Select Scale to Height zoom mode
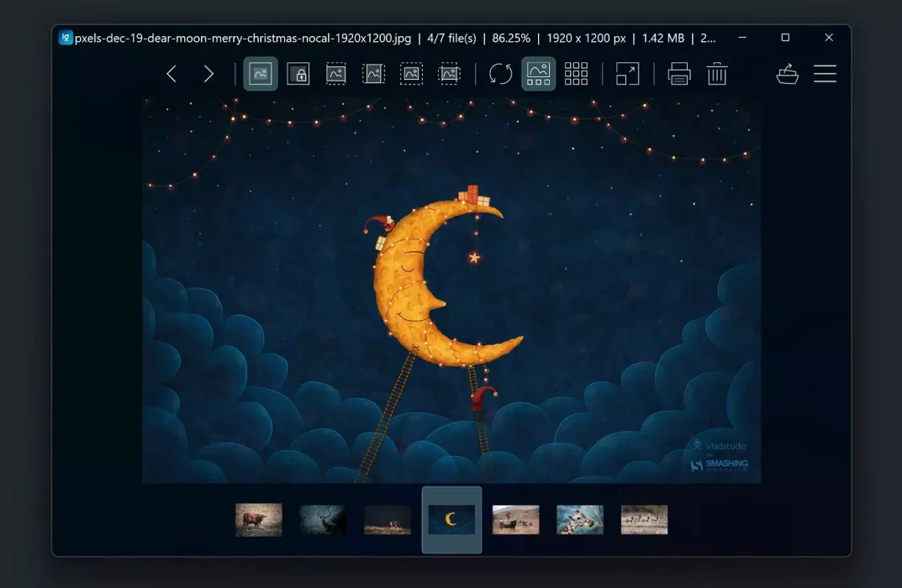This screenshot has height=588, width=902. [373, 74]
